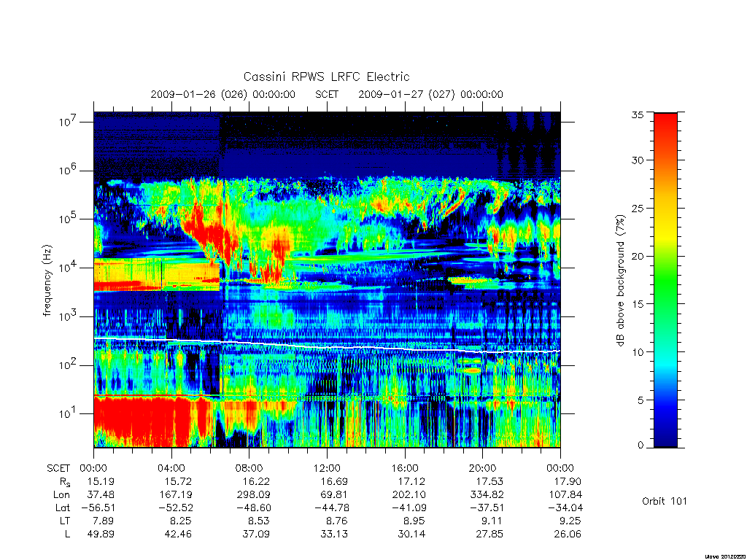The image size is (747, 560).
Task: Click the Rs value '16.69'
Action: coord(334,481)
